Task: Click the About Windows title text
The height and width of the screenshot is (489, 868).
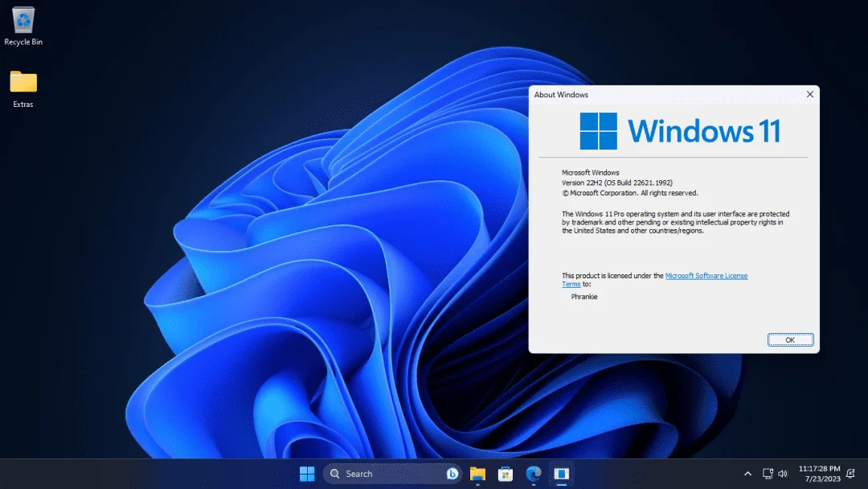Action: (x=561, y=95)
